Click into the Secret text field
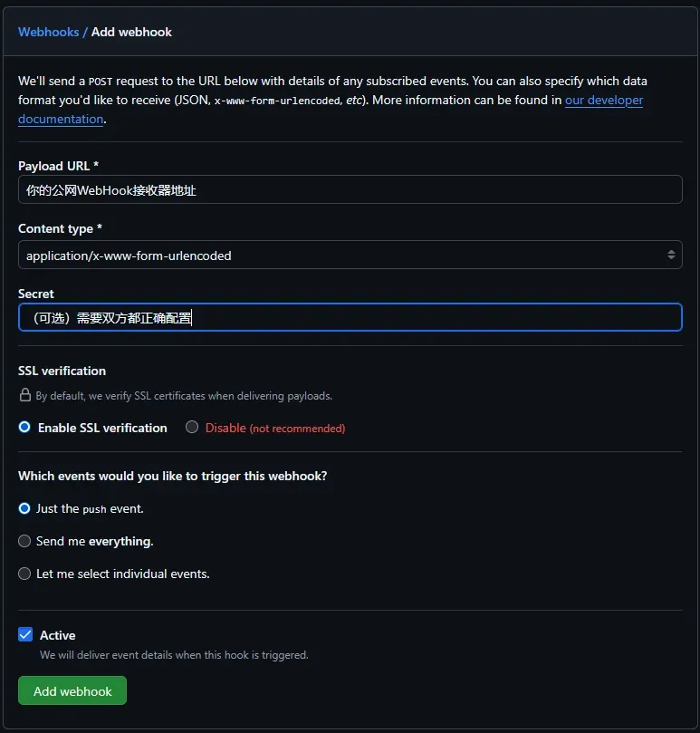Viewport: 700px width, 733px height. pyautogui.click(x=350, y=318)
